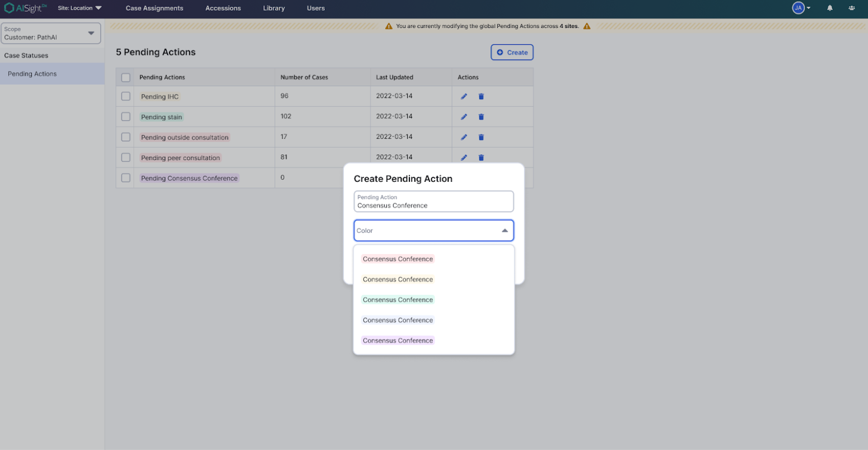Open the Library menu

pyautogui.click(x=274, y=8)
